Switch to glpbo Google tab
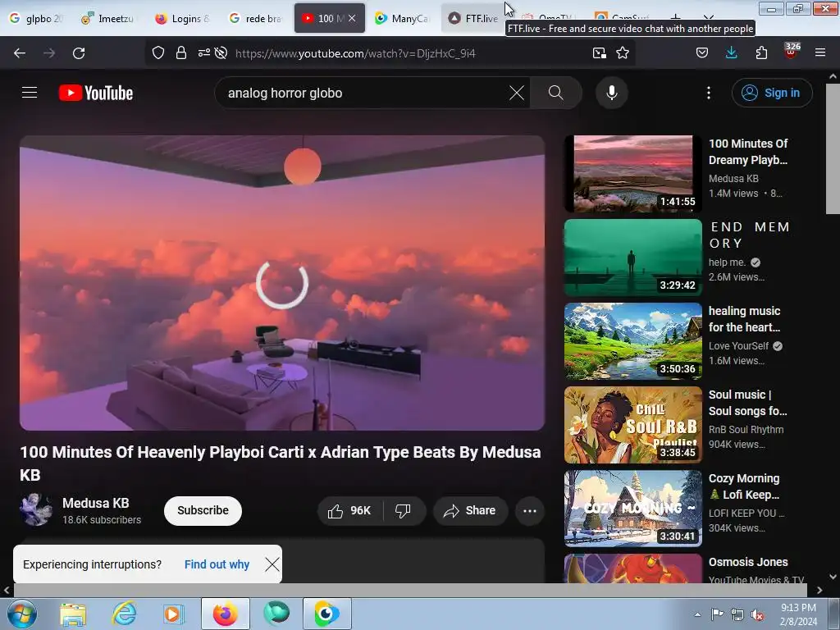840x630 pixels. [x=36, y=18]
